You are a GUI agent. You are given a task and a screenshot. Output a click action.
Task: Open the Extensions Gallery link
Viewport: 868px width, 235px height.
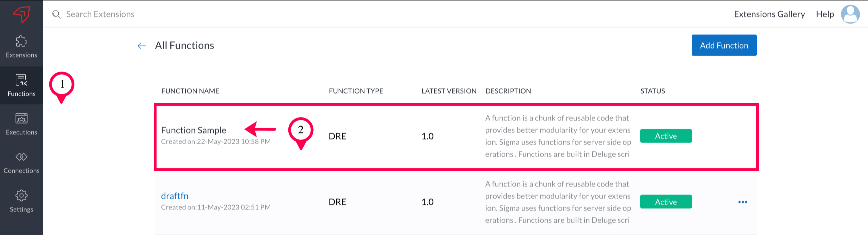point(769,14)
